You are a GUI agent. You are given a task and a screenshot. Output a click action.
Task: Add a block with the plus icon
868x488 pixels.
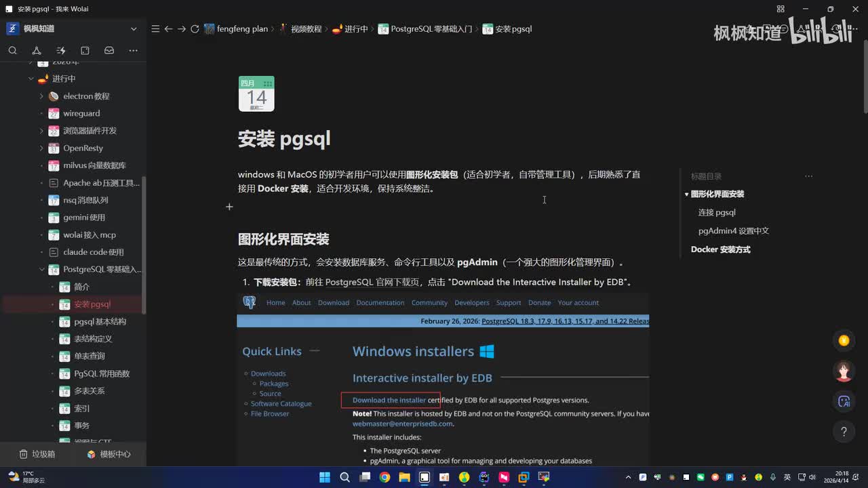click(x=229, y=207)
